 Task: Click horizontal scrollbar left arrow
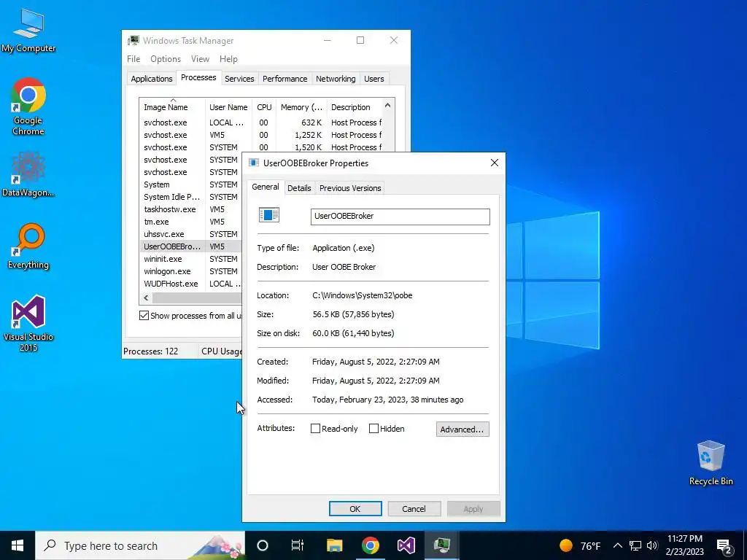tap(146, 297)
